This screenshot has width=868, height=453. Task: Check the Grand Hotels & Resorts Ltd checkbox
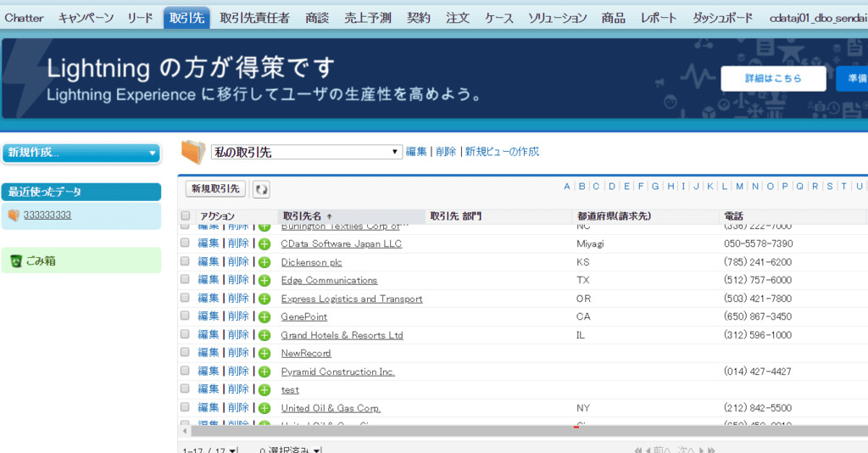click(x=185, y=334)
